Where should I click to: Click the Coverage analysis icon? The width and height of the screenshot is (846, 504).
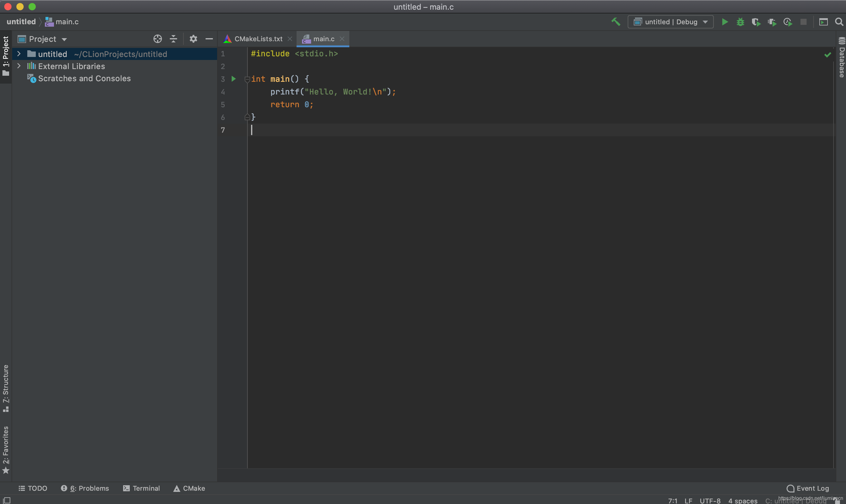point(755,22)
